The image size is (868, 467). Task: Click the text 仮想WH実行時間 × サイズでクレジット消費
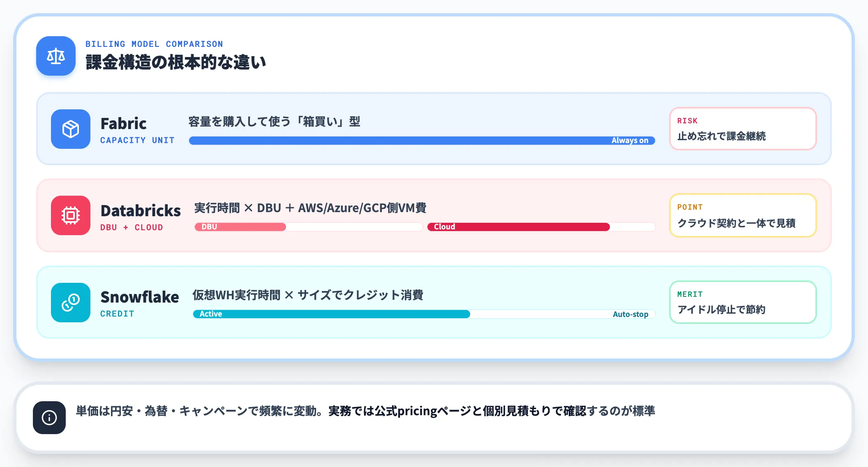[308, 295]
